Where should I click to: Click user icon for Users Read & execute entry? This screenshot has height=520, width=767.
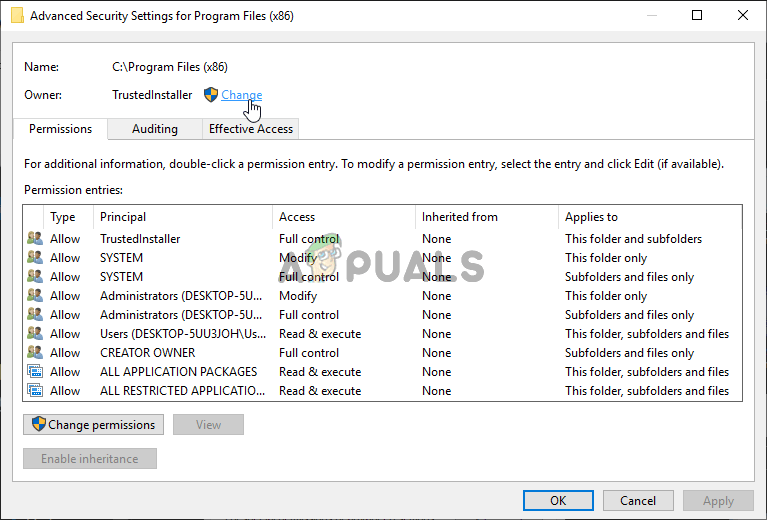pyautogui.click(x=35, y=334)
